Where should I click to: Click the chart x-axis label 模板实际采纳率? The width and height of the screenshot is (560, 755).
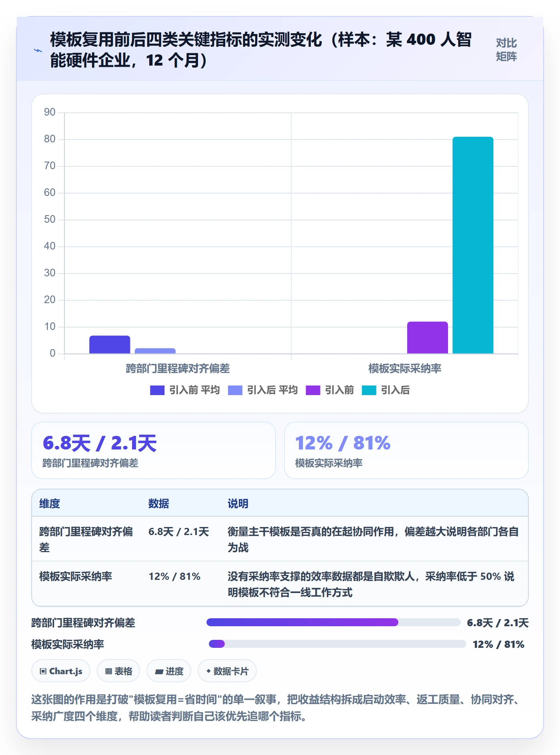(405, 369)
